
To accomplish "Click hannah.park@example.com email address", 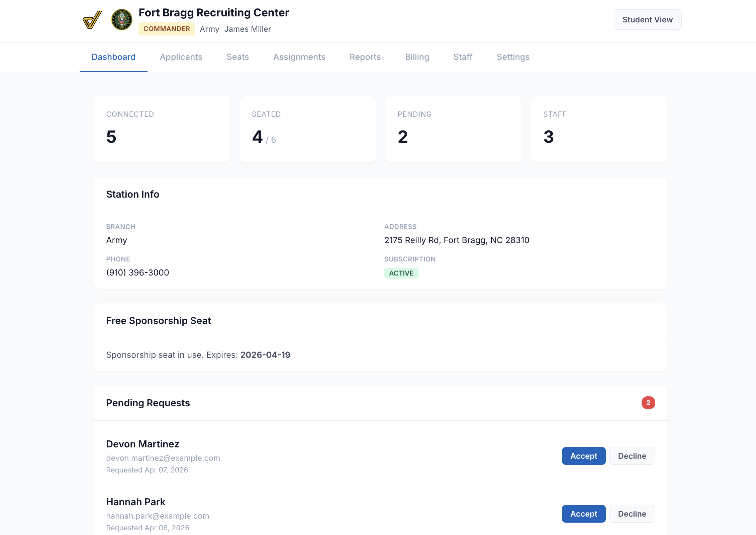I will point(157,516).
